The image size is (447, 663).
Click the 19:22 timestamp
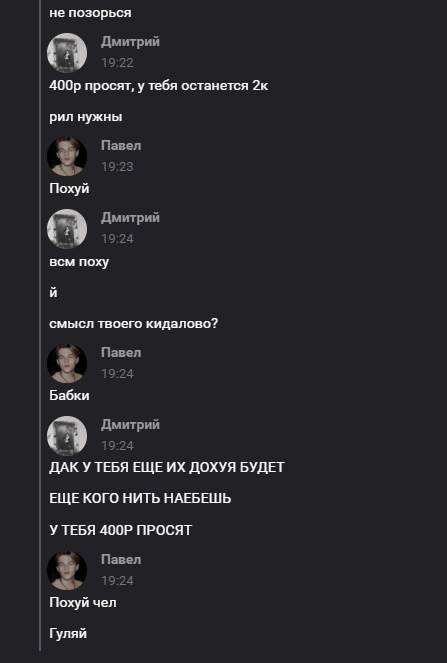[x=117, y=63]
